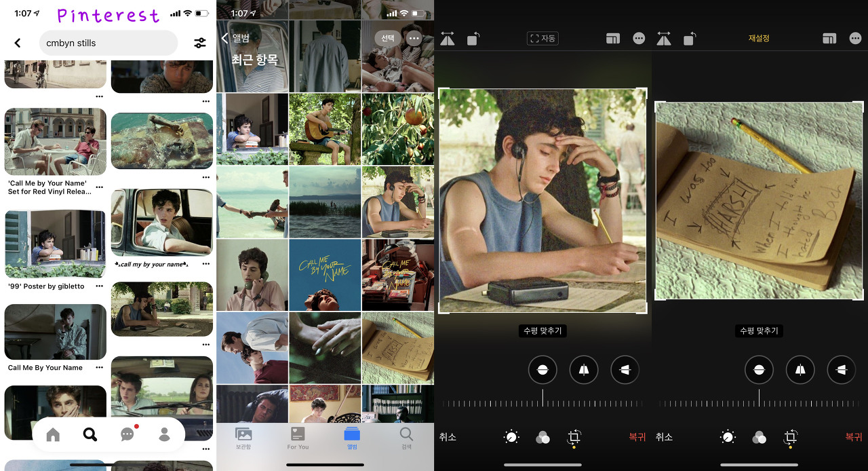
Task: Select straighten dial in headphones photo editor
Action: click(x=542, y=370)
